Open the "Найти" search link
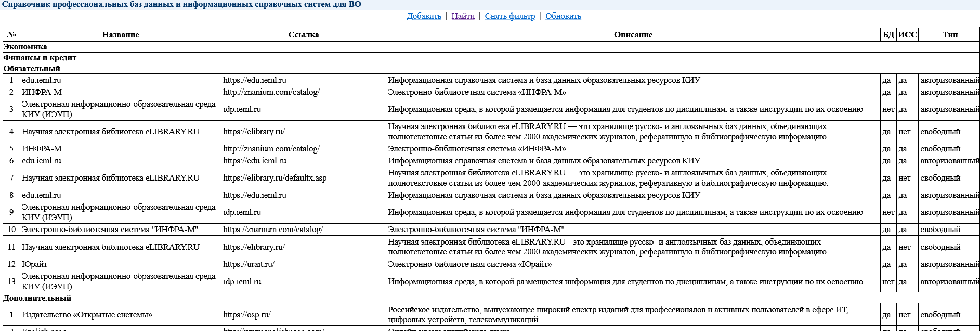 pyautogui.click(x=463, y=16)
